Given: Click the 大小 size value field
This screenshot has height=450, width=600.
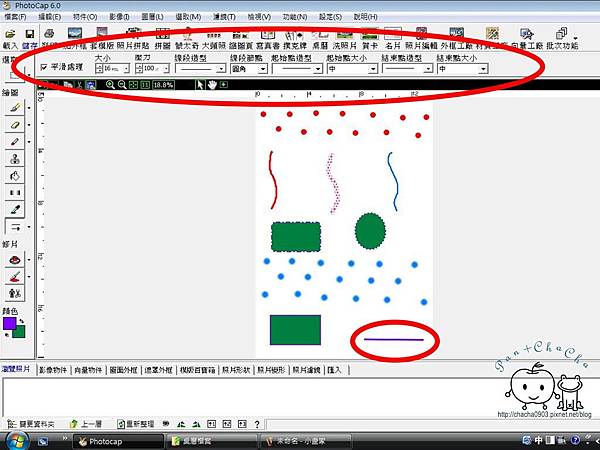Looking at the screenshot, I should [112, 68].
